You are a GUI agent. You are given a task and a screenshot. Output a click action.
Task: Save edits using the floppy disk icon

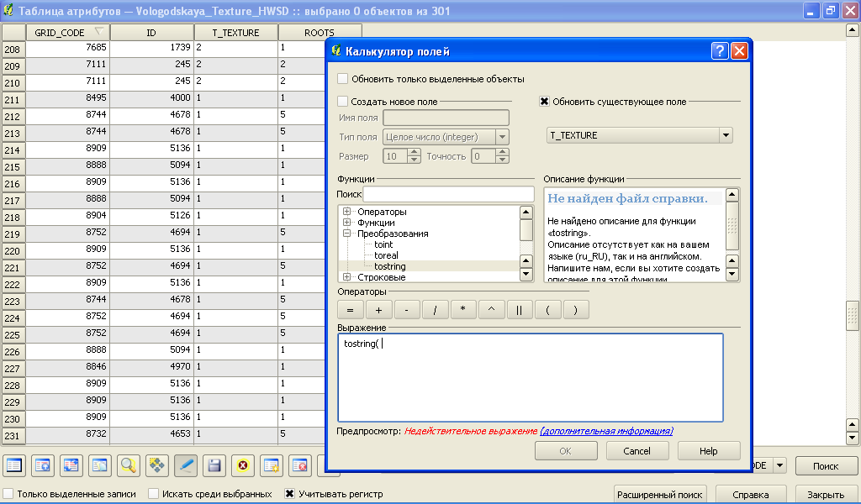pos(214,465)
